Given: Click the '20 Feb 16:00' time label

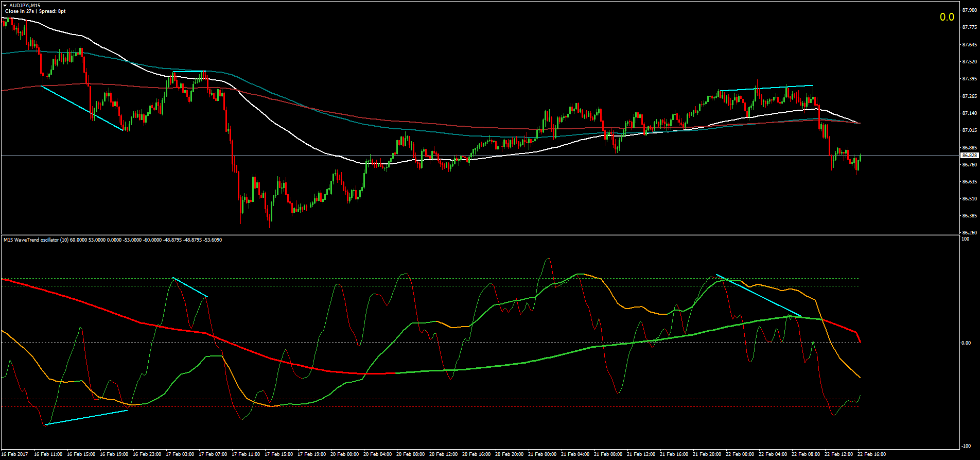Looking at the screenshot, I should pos(476,454).
